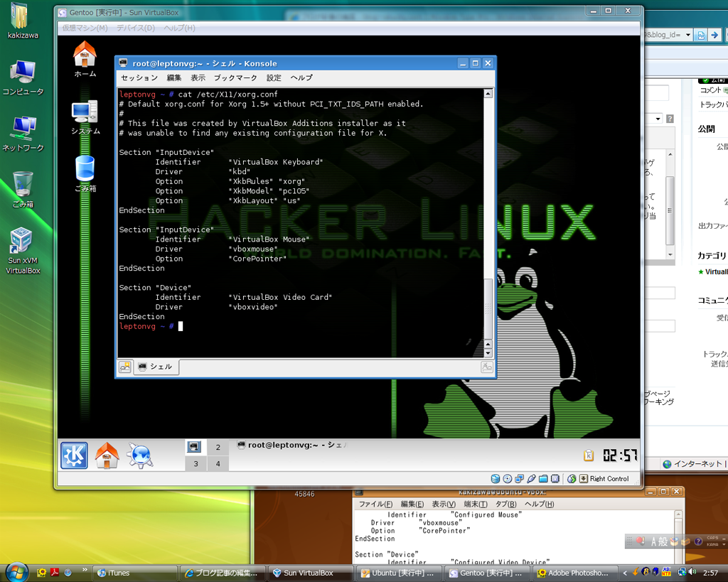This screenshot has height=582, width=728.
Task: Open the コンピュータ icon on Windows desktop
Action: click(x=22, y=77)
